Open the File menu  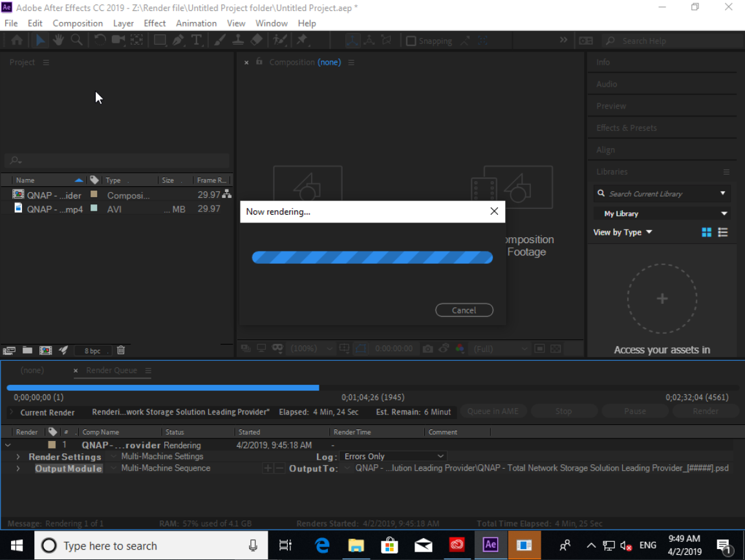(11, 23)
